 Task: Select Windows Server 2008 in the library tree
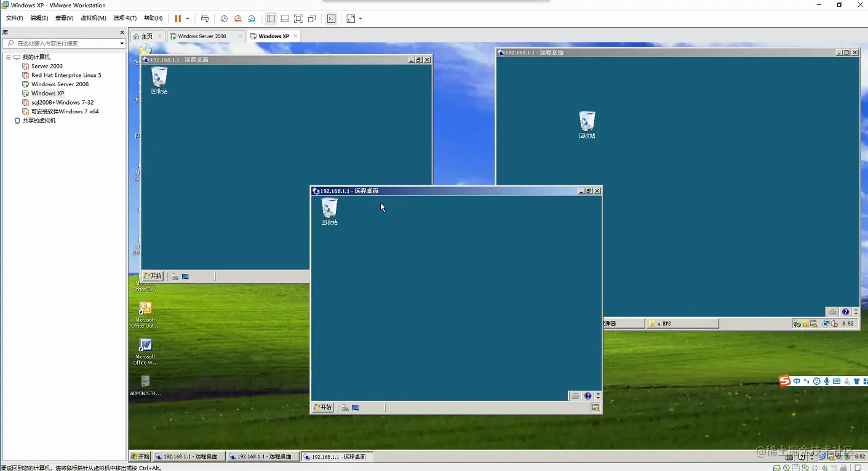tap(60, 84)
